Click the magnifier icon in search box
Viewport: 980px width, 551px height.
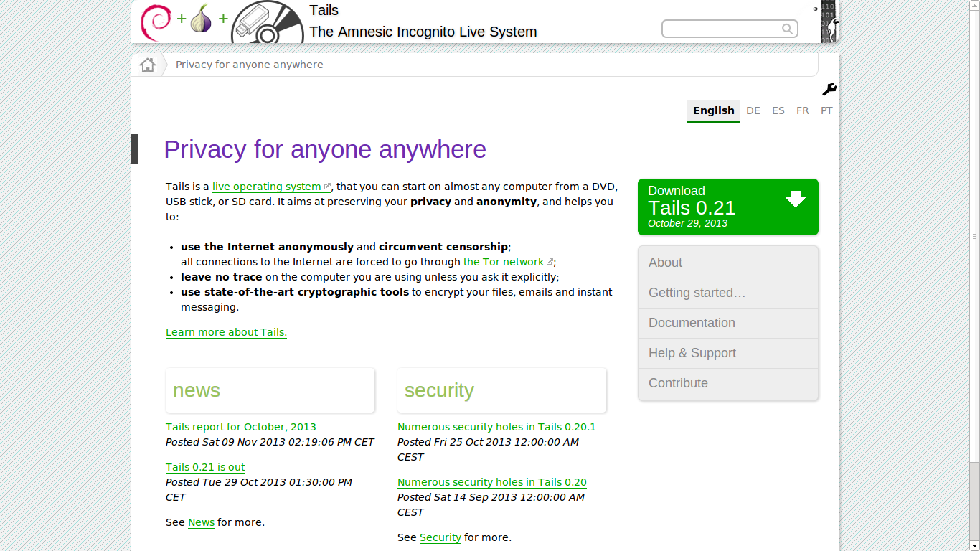click(787, 29)
